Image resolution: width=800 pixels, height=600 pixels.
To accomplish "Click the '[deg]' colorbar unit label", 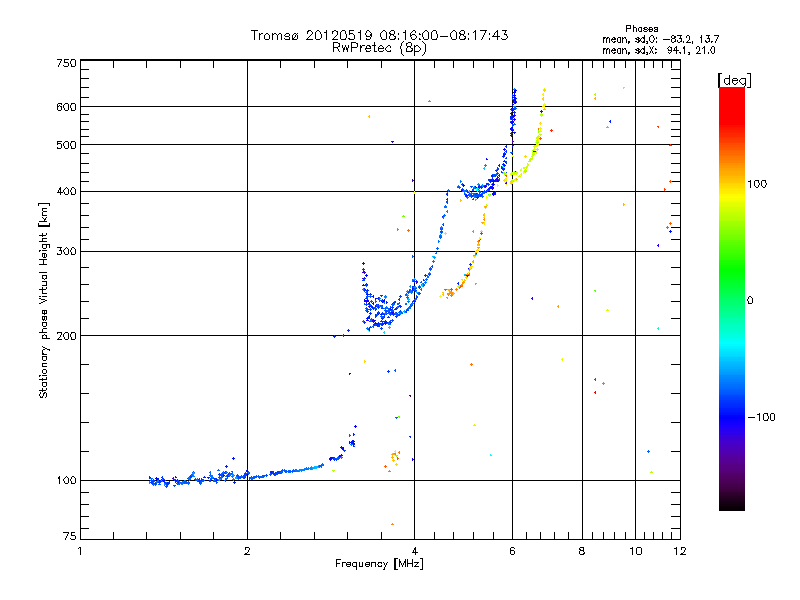I will coord(734,80).
